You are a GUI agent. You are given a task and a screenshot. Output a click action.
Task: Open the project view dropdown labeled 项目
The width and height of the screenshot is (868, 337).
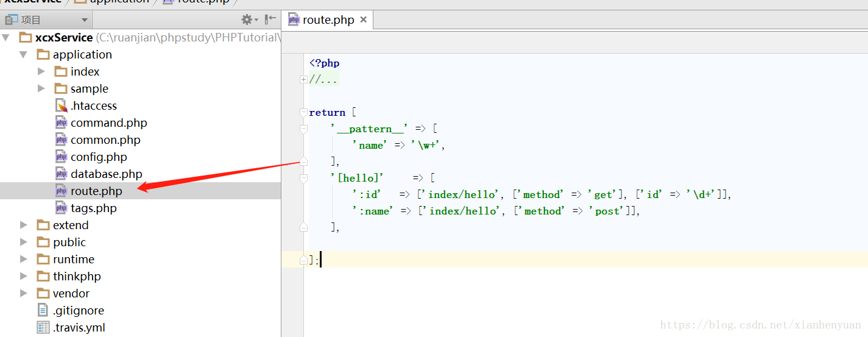pos(46,20)
